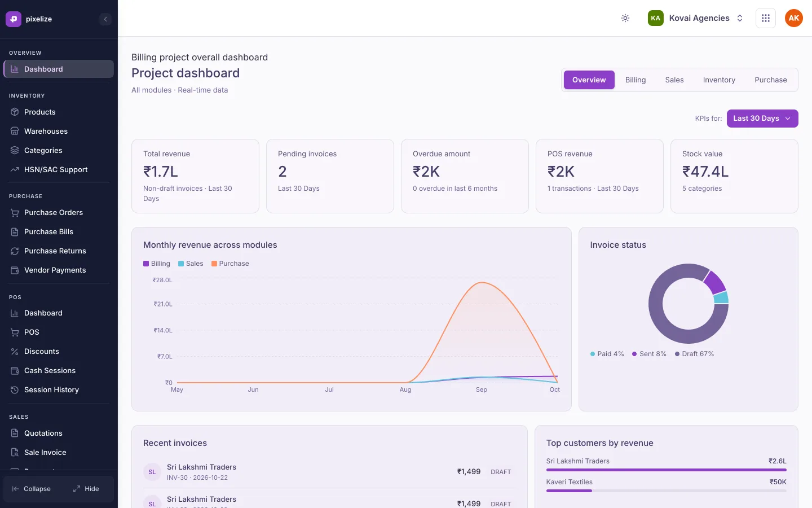
Task: Click the POS Dashboard chart icon
Action: click(15, 313)
